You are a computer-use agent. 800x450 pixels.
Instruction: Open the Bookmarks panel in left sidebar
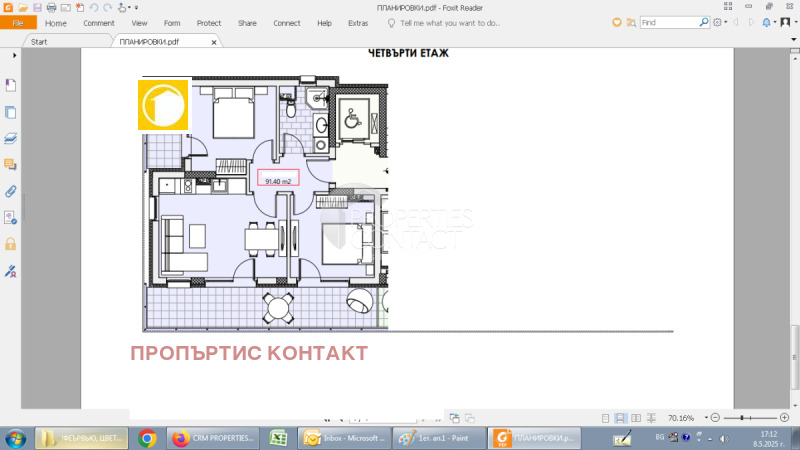(10, 85)
